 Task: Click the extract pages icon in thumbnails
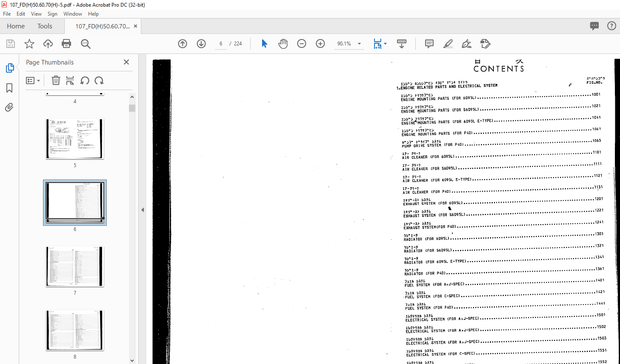coord(70,81)
